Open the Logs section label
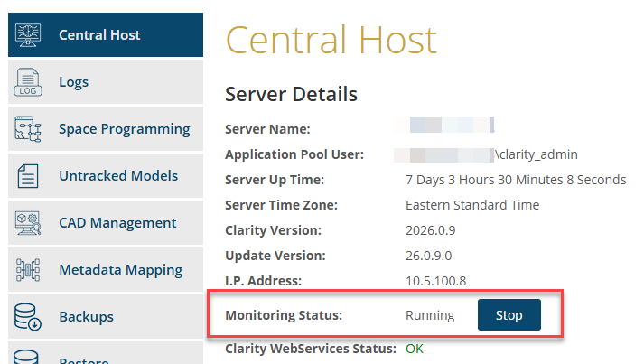 click(x=74, y=82)
